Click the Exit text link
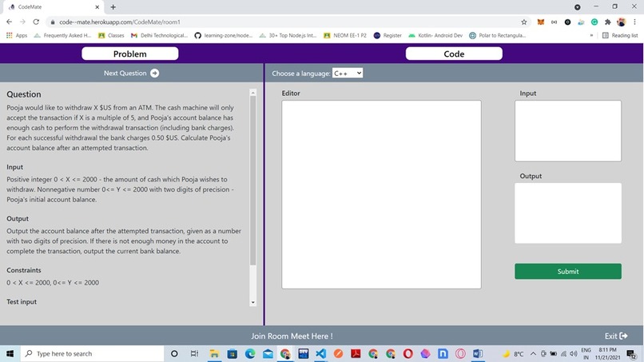Viewport: 644px width, 362px height. pos(610,336)
